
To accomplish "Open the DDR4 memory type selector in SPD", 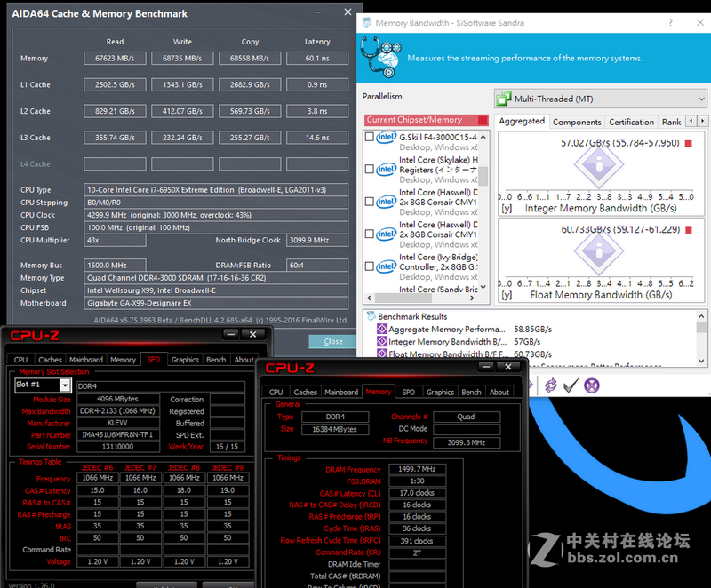I will click(x=158, y=384).
